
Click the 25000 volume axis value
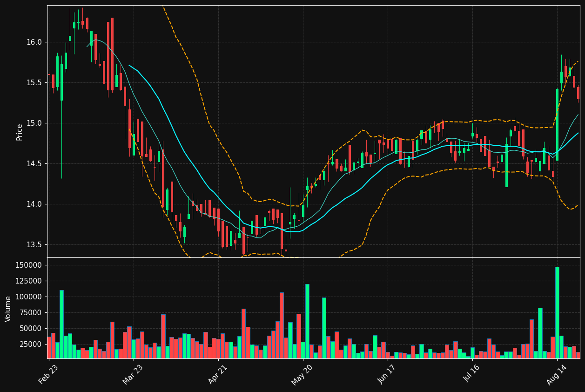pyautogui.click(x=31, y=344)
